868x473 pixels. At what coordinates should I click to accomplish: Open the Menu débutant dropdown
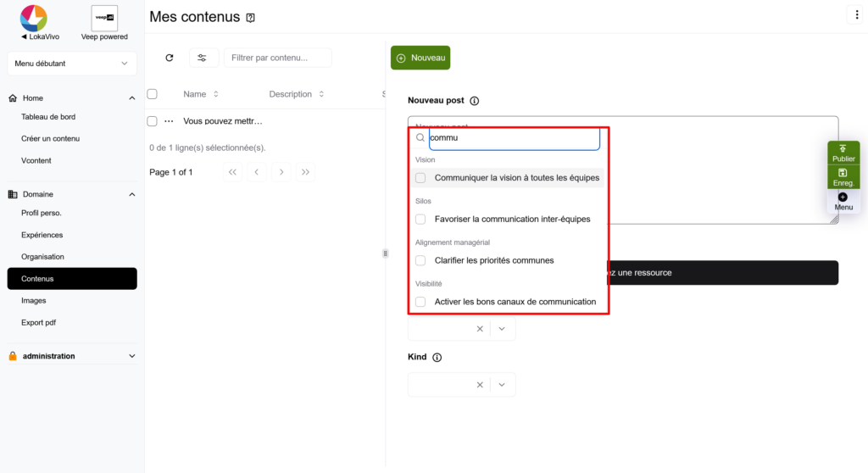72,64
